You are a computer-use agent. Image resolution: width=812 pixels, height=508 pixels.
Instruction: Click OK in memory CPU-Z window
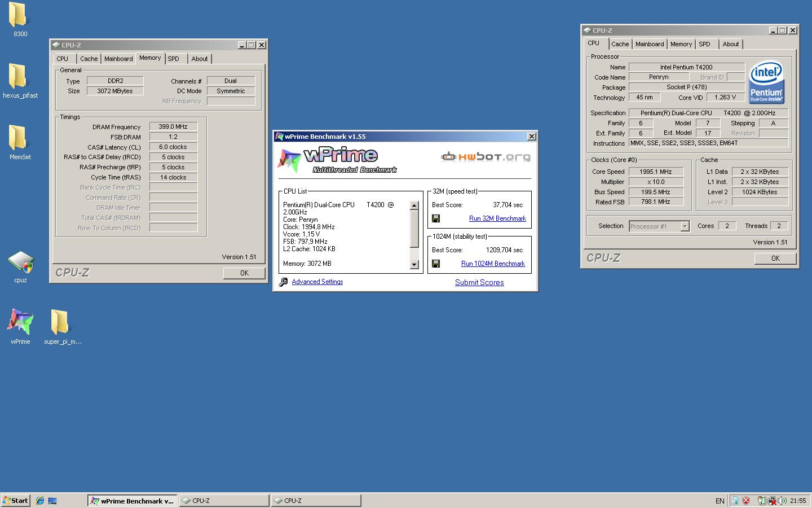point(244,273)
